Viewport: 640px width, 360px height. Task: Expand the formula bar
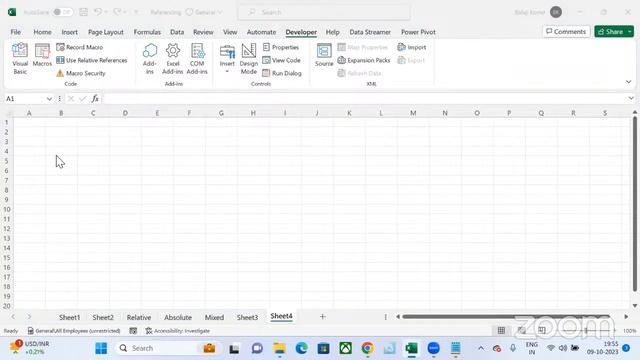[x=631, y=98]
